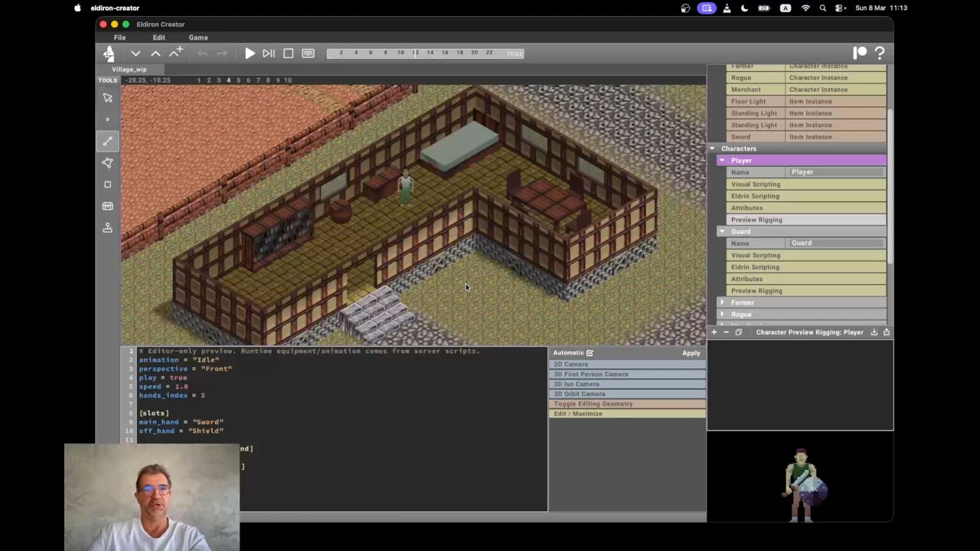Select the arrow selection tool

(x=108, y=98)
